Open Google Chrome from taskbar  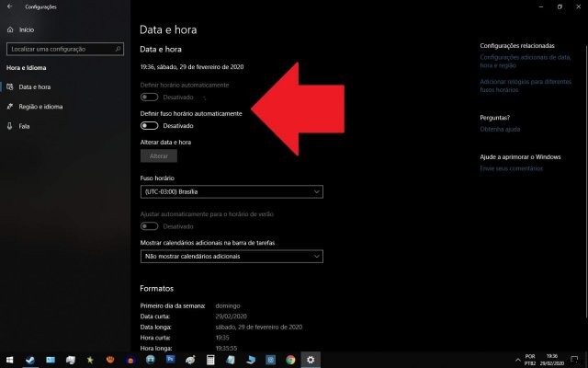(290, 360)
